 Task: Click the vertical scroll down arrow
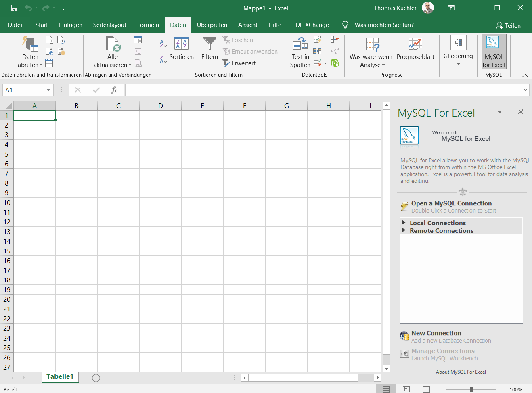point(386,368)
